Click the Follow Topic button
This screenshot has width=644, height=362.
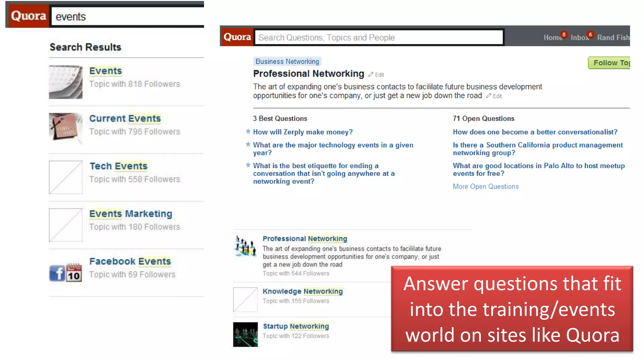(609, 63)
